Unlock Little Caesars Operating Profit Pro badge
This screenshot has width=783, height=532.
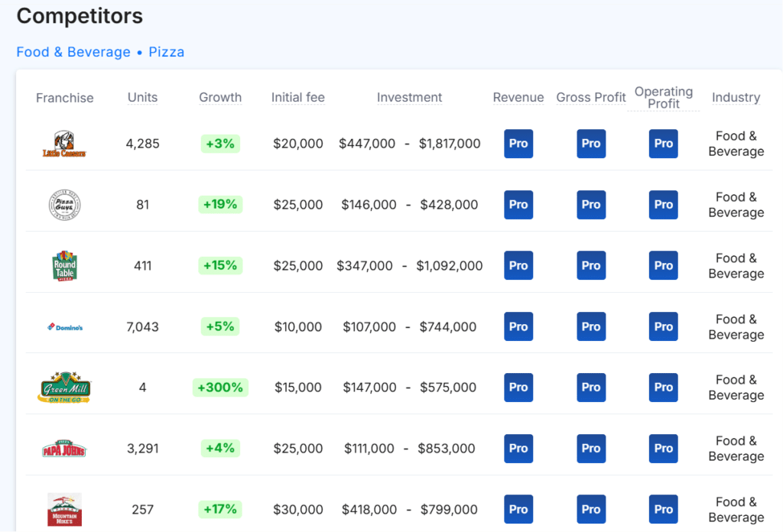664,144
